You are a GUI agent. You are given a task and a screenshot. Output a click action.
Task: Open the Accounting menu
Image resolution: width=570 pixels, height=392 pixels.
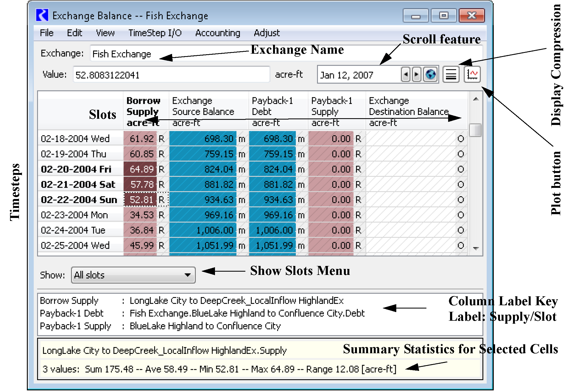217,33
